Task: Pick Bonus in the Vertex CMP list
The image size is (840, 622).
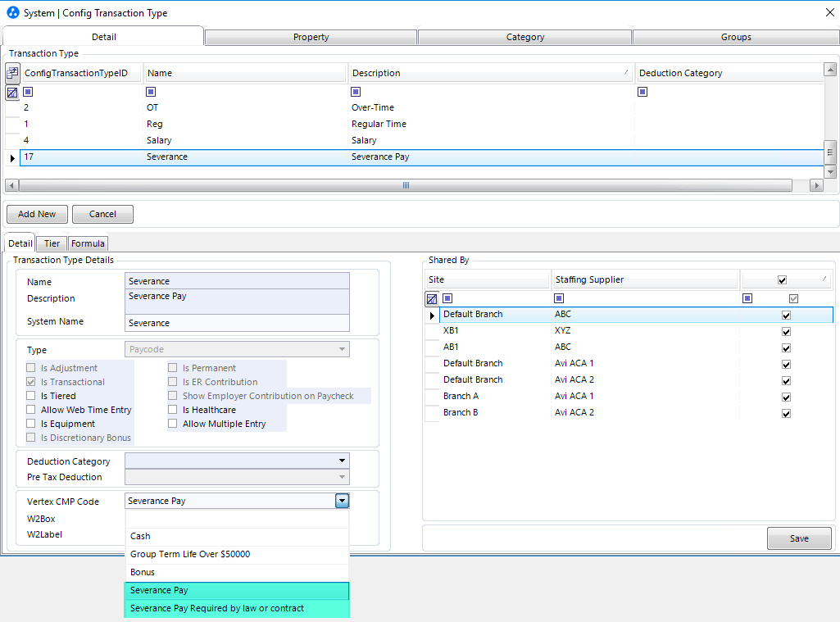Action: pos(237,573)
